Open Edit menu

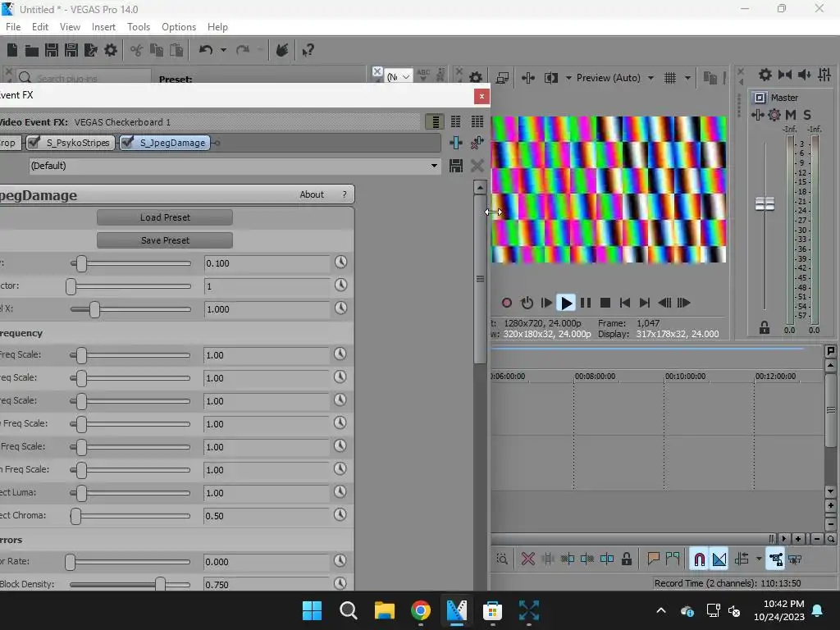coord(40,27)
